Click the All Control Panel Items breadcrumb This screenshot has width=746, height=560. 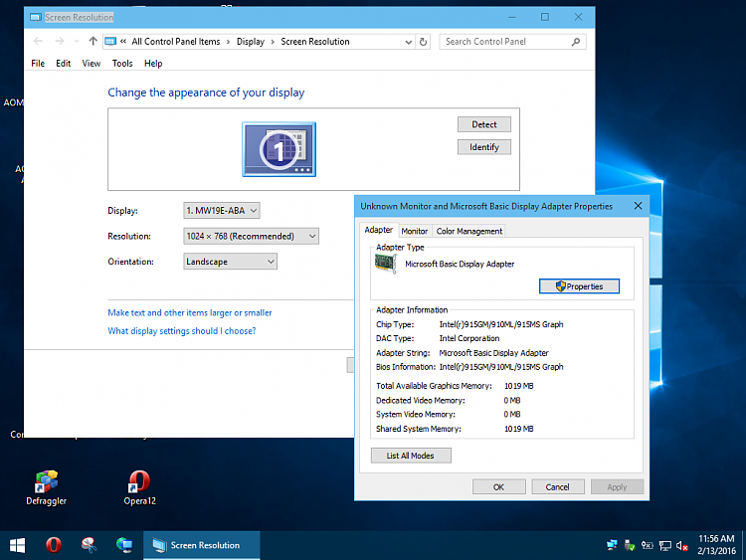point(175,42)
